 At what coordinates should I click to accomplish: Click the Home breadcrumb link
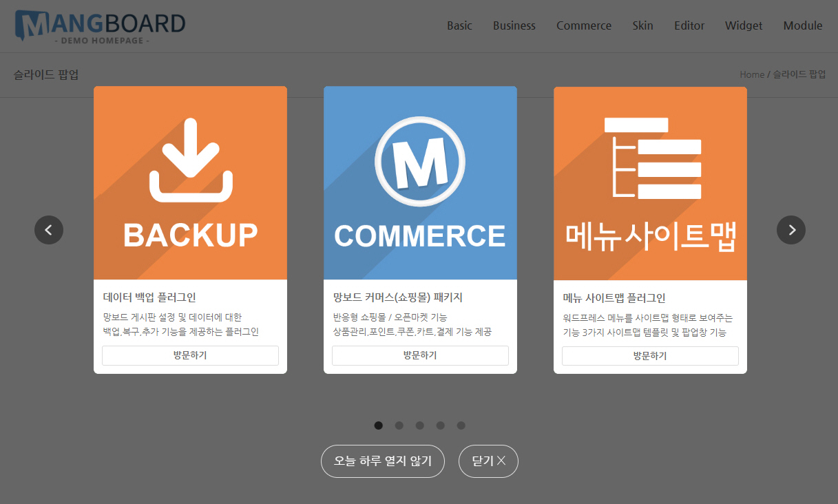click(752, 74)
